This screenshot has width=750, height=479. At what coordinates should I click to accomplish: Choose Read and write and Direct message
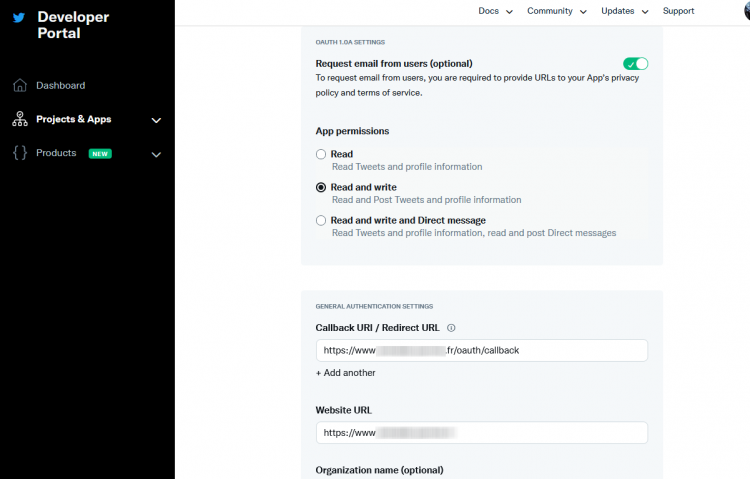pyautogui.click(x=321, y=220)
